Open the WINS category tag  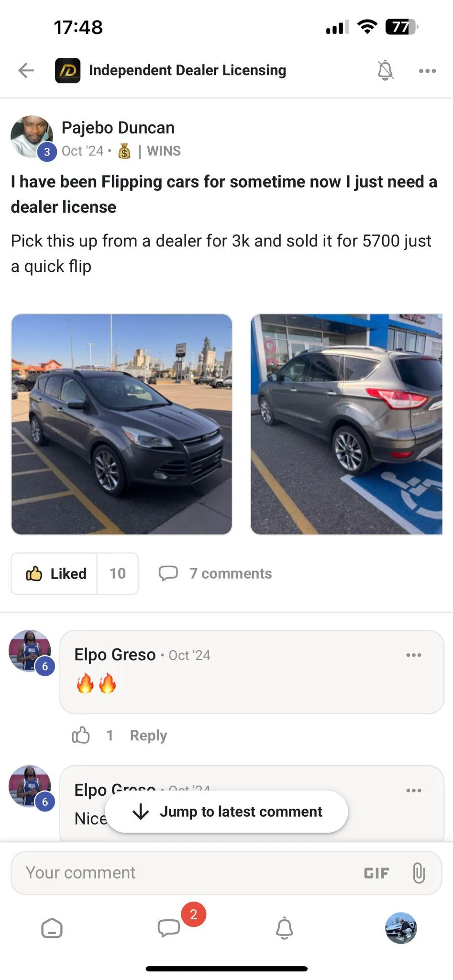164,151
